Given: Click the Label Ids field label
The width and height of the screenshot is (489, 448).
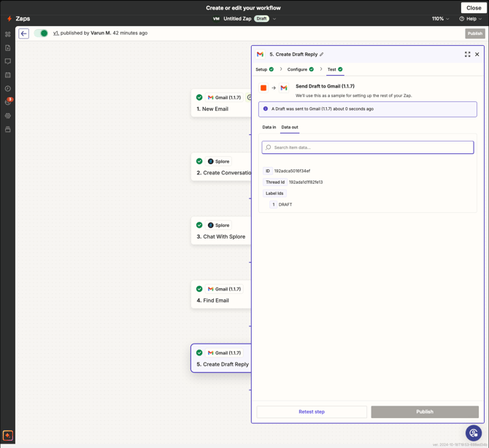Looking at the screenshot, I should (274, 193).
